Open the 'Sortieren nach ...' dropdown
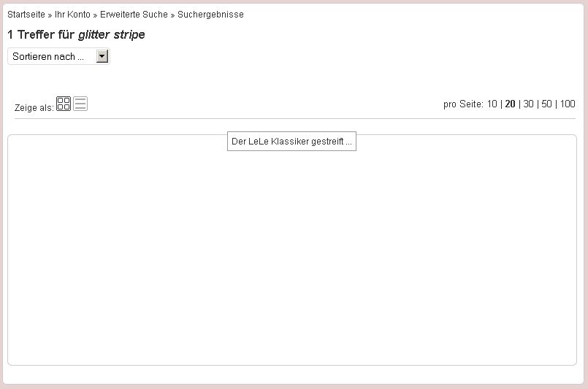The height and width of the screenshot is (389, 588). click(51, 56)
